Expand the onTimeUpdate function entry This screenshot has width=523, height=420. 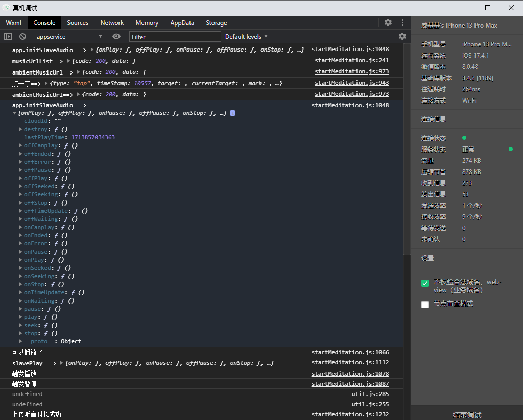20,292
